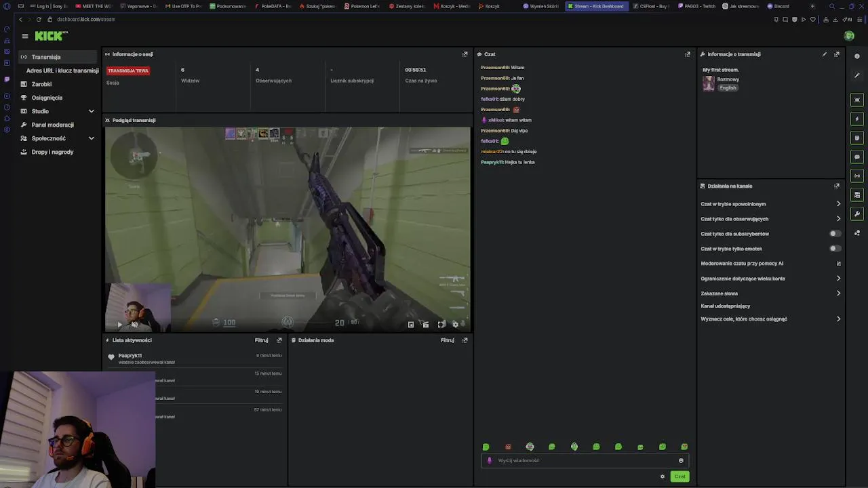Open video settings gear in stream preview
This screenshot has height=488, width=868.
click(456, 325)
